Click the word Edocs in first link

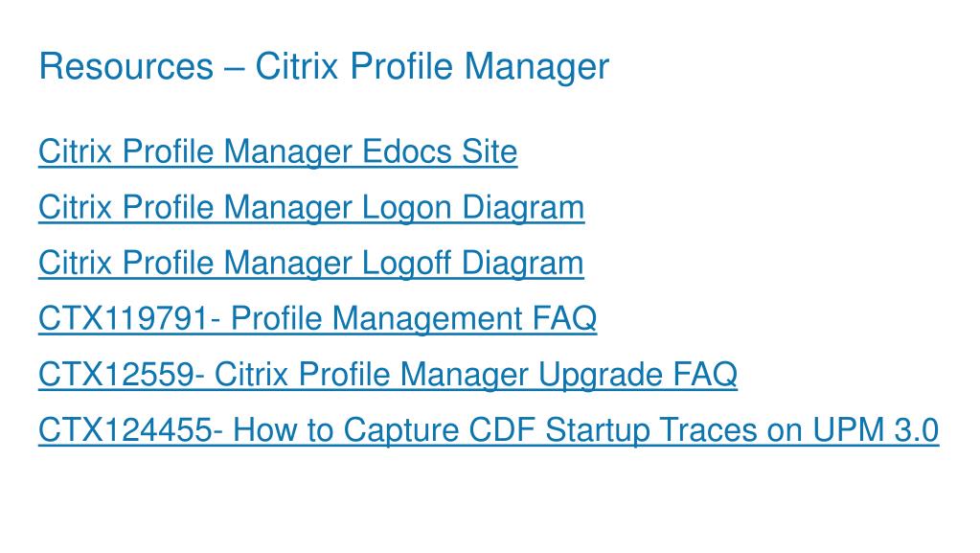click(406, 151)
